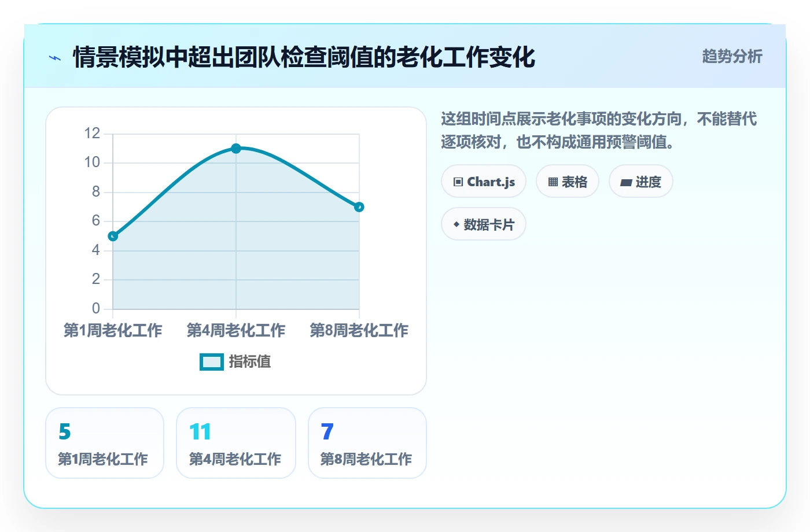
Task: Select the 表格 tag
Action: (x=568, y=182)
